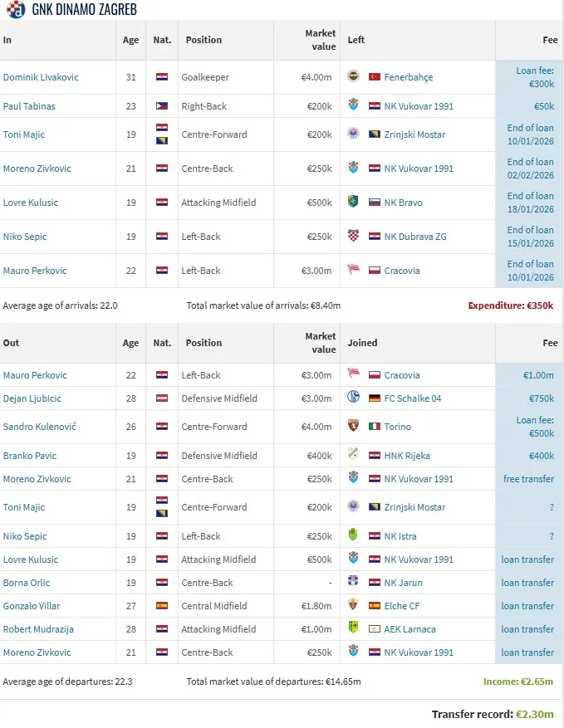Click the Elche CF club crest
This screenshot has height=728, width=564.
click(x=353, y=606)
